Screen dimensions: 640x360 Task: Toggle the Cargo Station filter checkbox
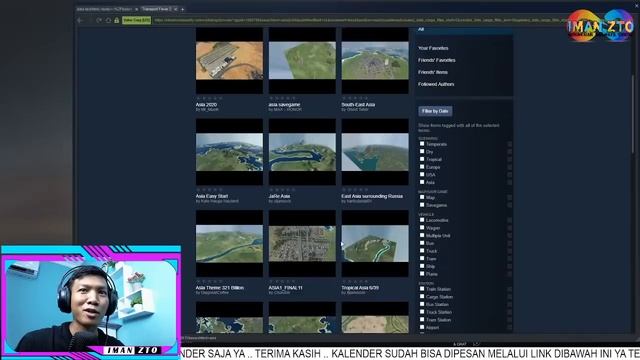(x=422, y=297)
